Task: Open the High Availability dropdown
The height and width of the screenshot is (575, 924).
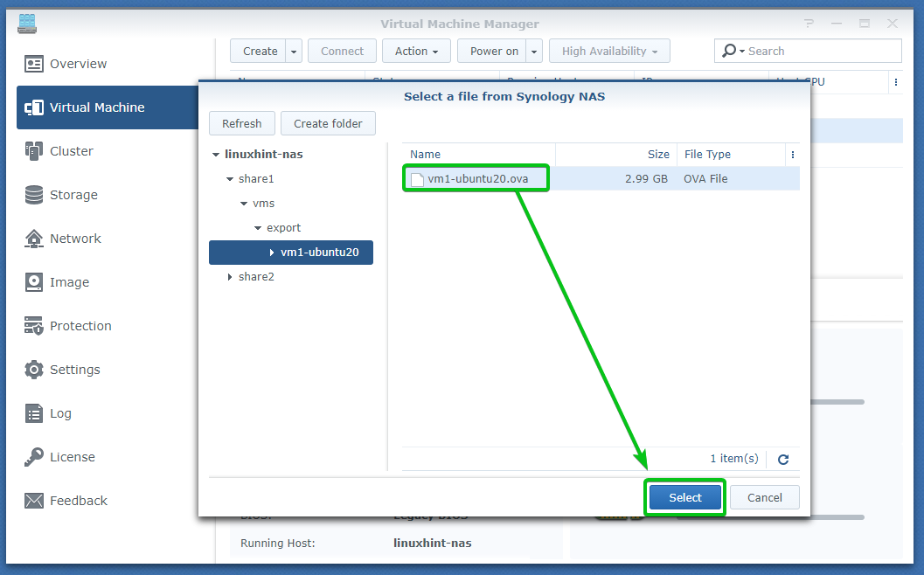Action: click(x=609, y=52)
